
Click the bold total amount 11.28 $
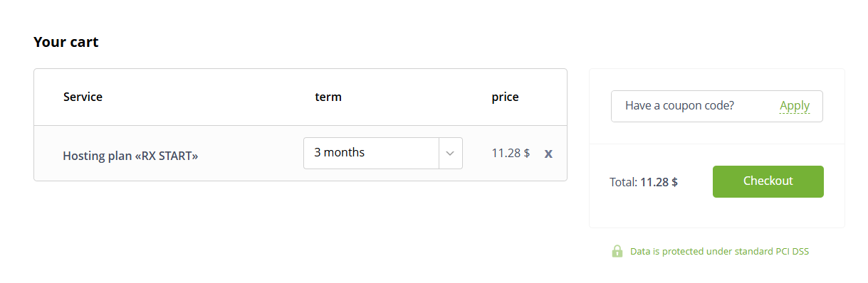pyautogui.click(x=659, y=182)
